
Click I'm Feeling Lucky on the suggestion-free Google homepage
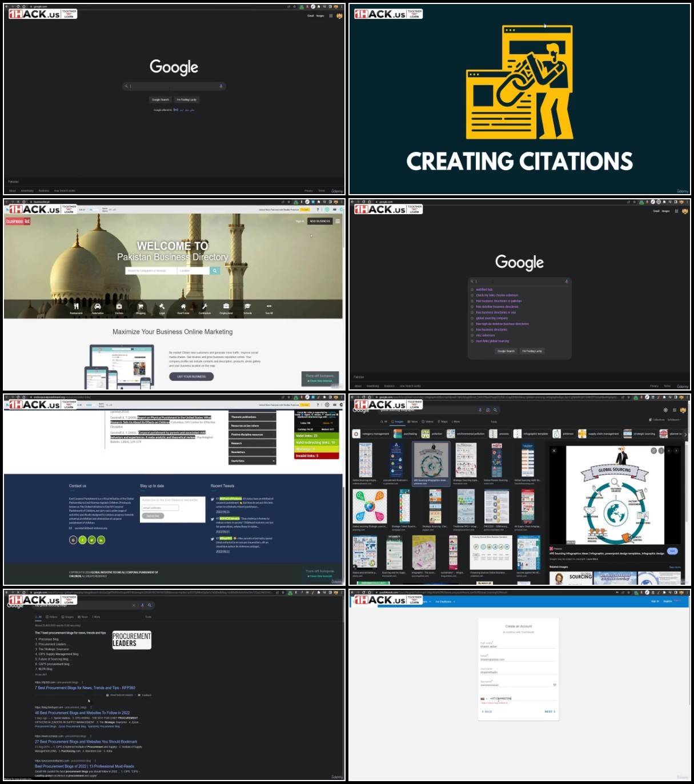[186, 99]
